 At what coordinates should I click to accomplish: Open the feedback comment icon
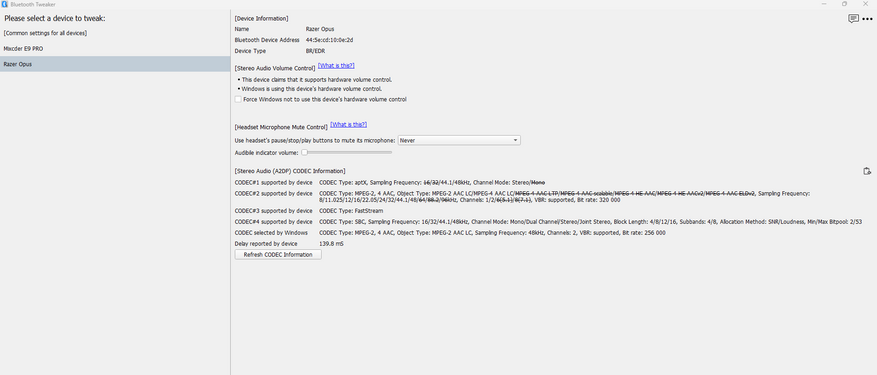pyautogui.click(x=853, y=18)
